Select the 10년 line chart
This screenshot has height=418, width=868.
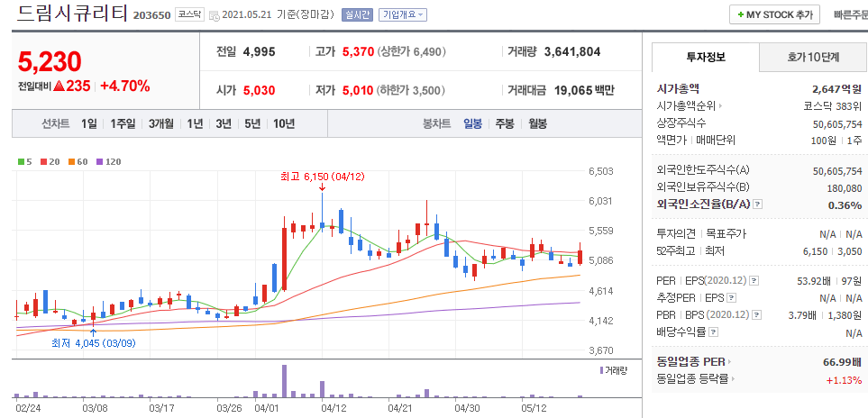pos(283,123)
